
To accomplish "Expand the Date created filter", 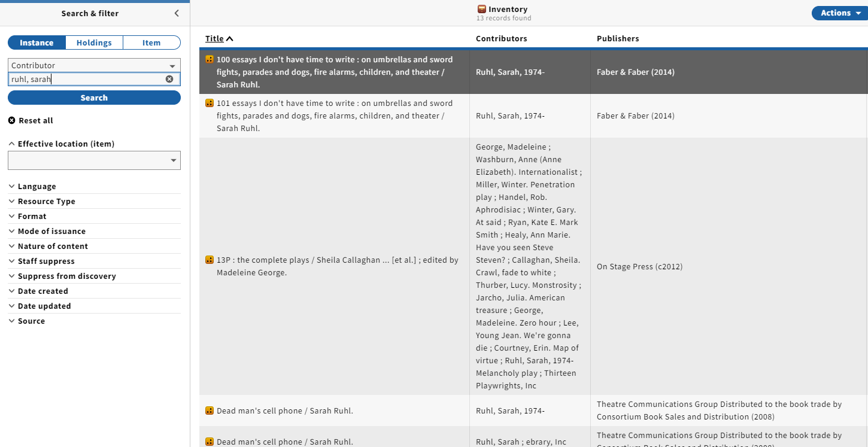I will 38,291.
